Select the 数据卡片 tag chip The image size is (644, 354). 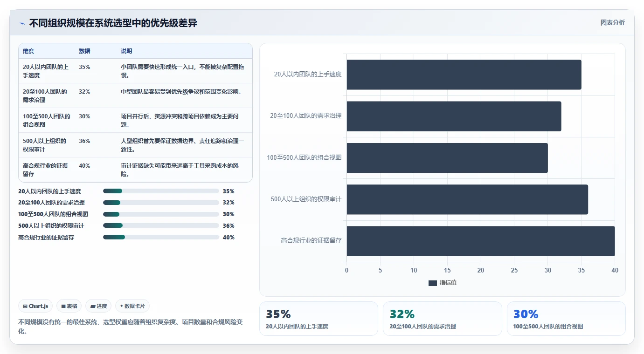click(132, 306)
